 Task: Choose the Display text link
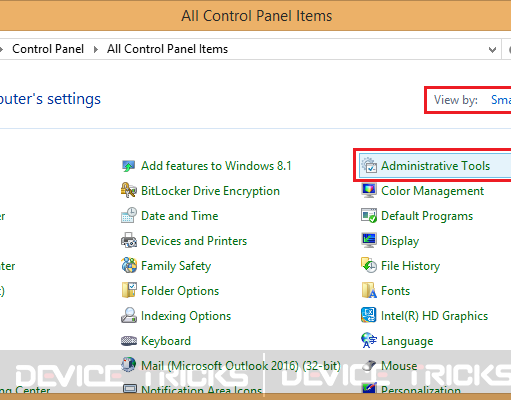[x=400, y=241]
